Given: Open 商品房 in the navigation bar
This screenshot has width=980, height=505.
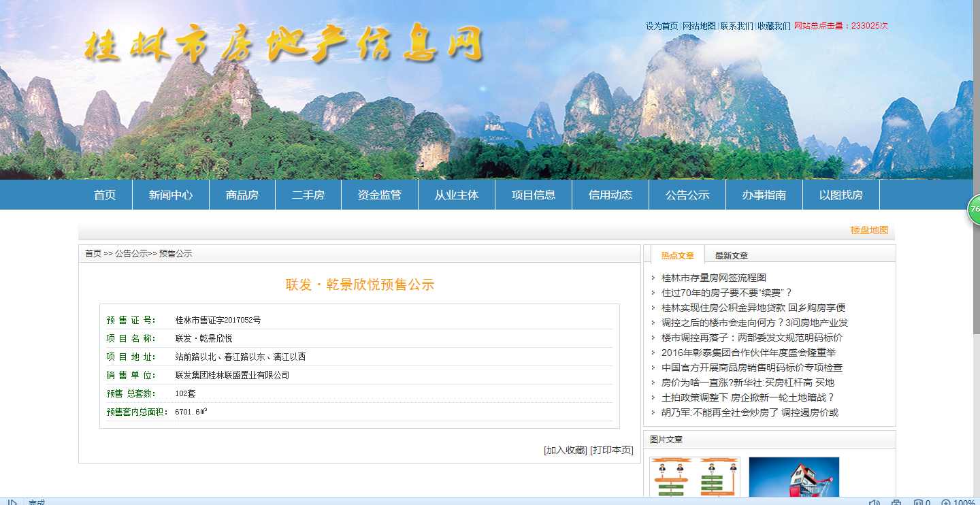Looking at the screenshot, I should click(x=242, y=195).
